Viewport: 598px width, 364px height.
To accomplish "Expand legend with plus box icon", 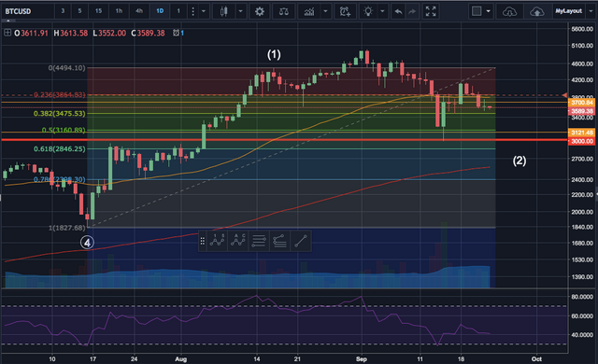I will pos(7,33).
